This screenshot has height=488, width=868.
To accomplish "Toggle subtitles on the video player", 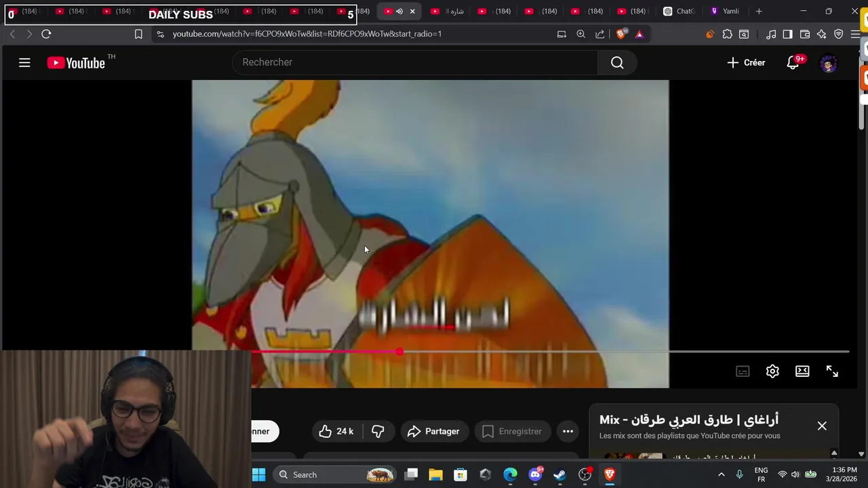I will (x=743, y=371).
